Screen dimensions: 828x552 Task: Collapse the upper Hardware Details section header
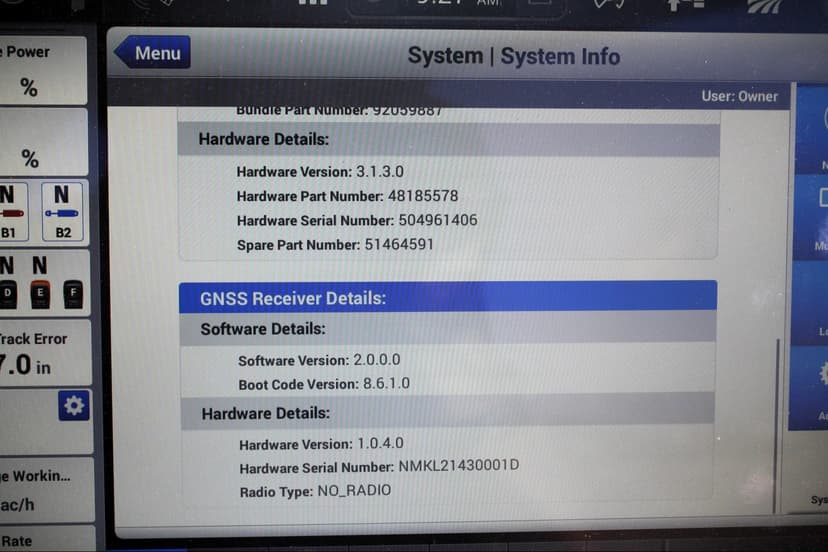point(448,140)
